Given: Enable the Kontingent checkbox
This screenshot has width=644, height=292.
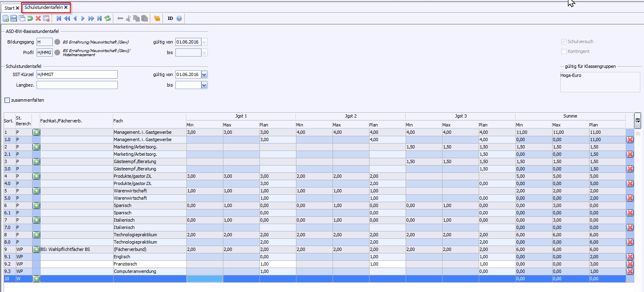Looking at the screenshot, I should [564, 51].
